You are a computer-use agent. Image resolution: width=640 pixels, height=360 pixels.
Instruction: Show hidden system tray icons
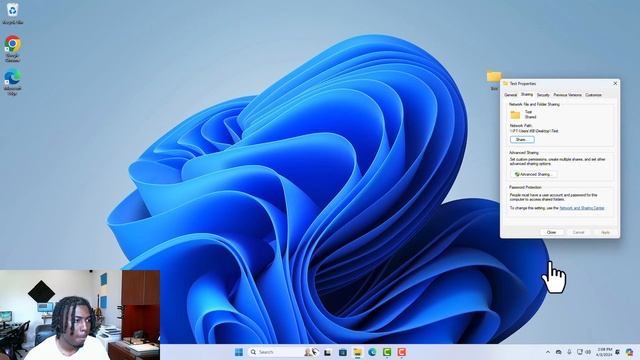coord(548,352)
